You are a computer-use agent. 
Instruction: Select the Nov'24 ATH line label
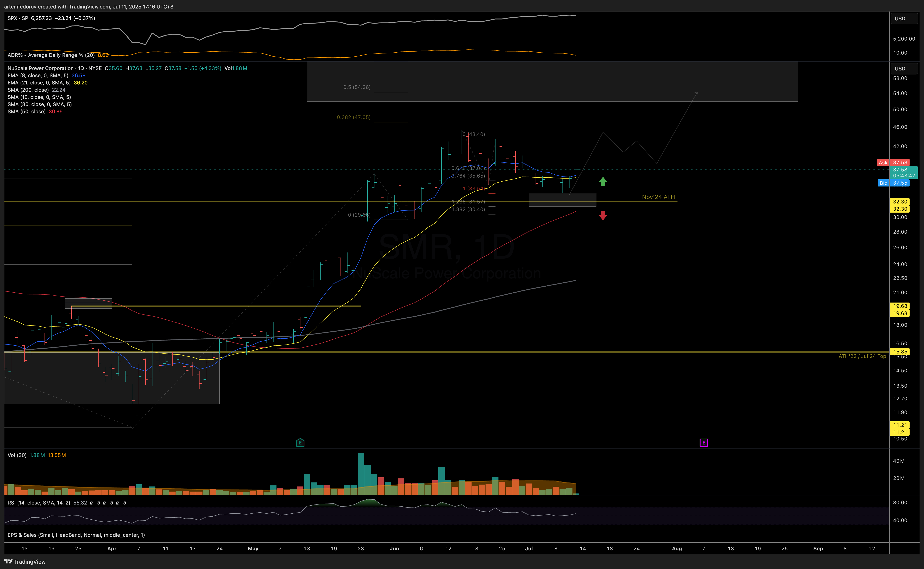click(x=658, y=197)
